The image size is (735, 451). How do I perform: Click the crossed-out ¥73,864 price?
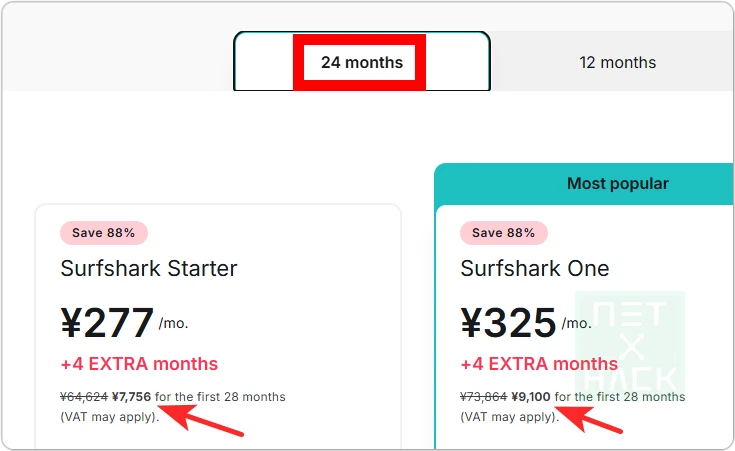click(x=484, y=397)
